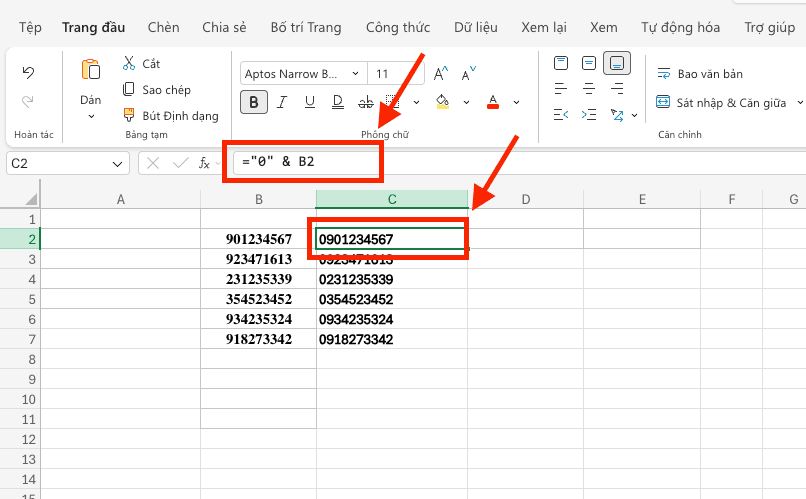This screenshot has height=499, width=806.
Task: Switch to Dữ liệu tab
Action: point(475,27)
